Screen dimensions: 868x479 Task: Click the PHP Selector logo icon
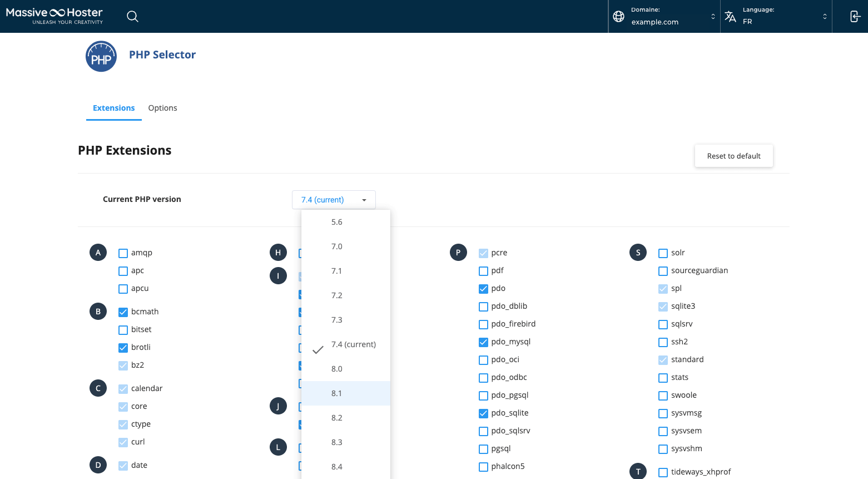point(101,56)
